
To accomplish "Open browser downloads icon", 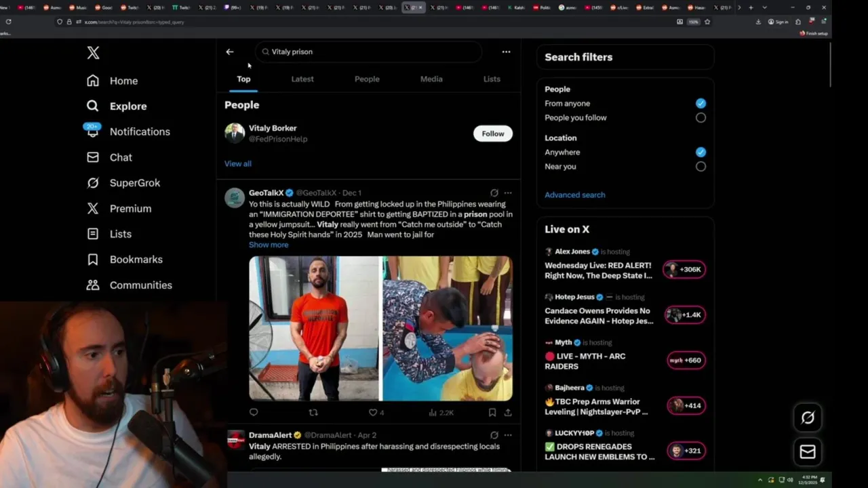I will [x=758, y=22].
